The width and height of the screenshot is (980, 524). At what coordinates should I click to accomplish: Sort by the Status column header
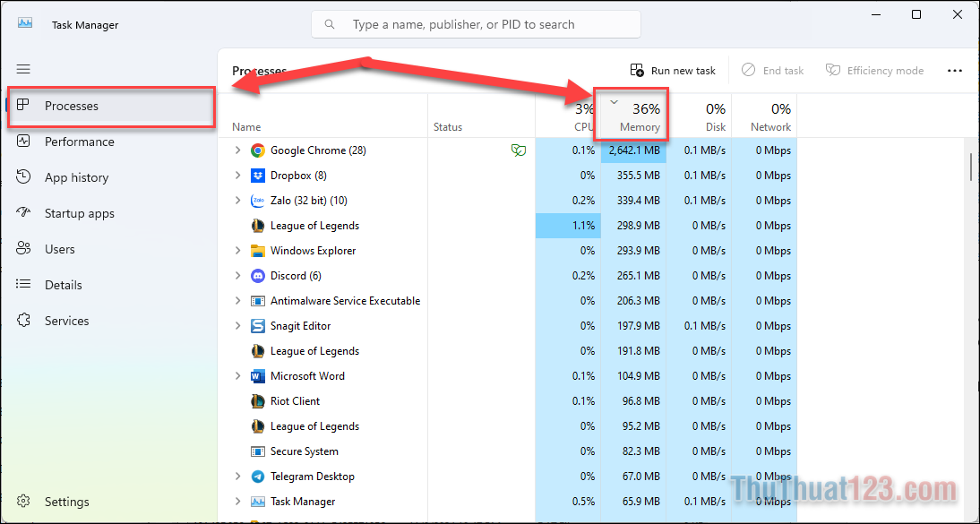point(481,116)
